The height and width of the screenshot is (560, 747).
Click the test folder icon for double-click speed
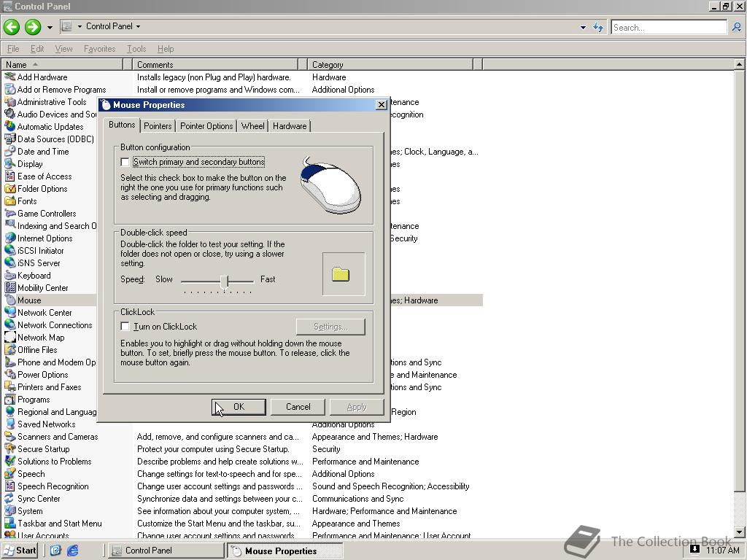click(x=341, y=274)
